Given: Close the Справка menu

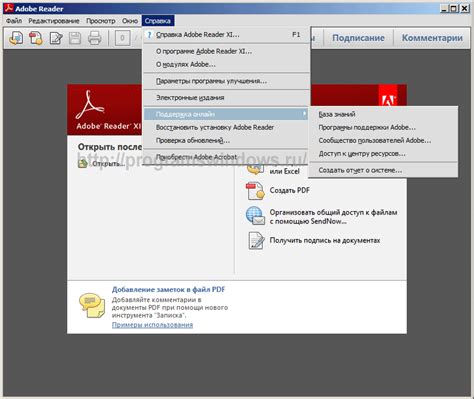Looking at the screenshot, I should pyautogui.click(x=158, y=21).
